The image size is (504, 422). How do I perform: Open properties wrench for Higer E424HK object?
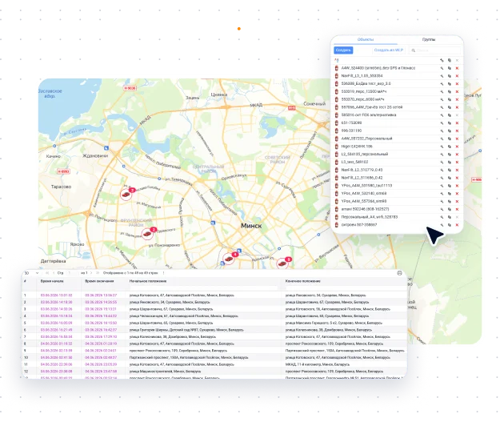pyautogui.click(x=442, y=147)
